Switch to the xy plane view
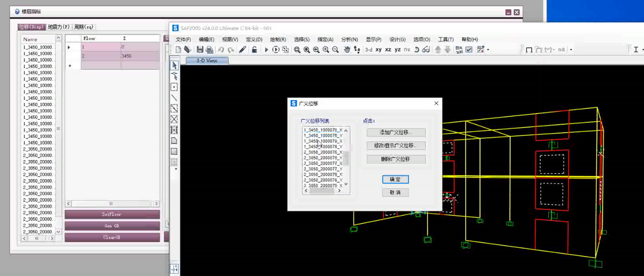 tap(378, 50)
